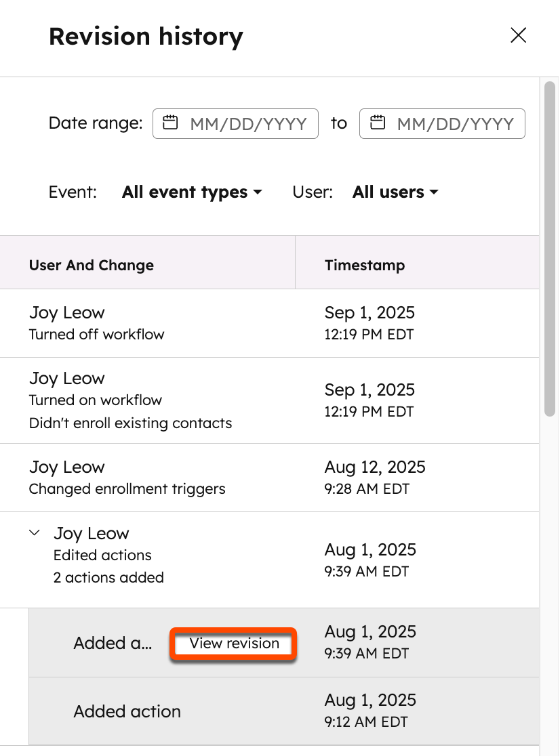Click the right-side scrollbar thumb
Viewport: 560px width, 756px height.
551,251
